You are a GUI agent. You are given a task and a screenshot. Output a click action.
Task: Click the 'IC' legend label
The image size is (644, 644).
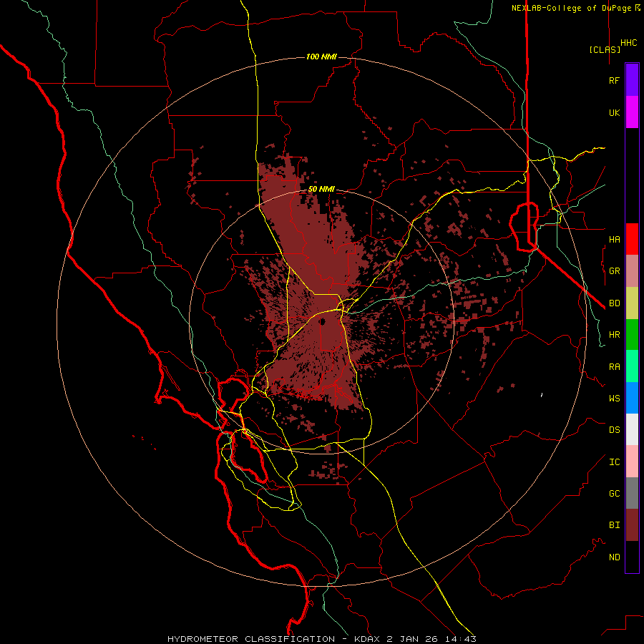pyautogui.click(x=614, y=462)
